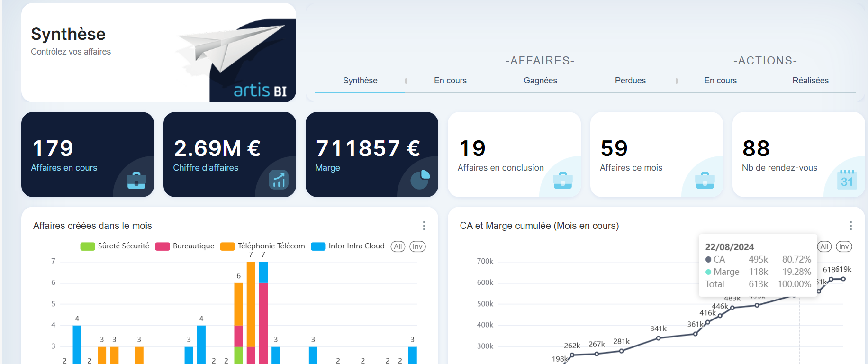
Task: Click the -ACTIONS- section header
Action: [765, 61]
